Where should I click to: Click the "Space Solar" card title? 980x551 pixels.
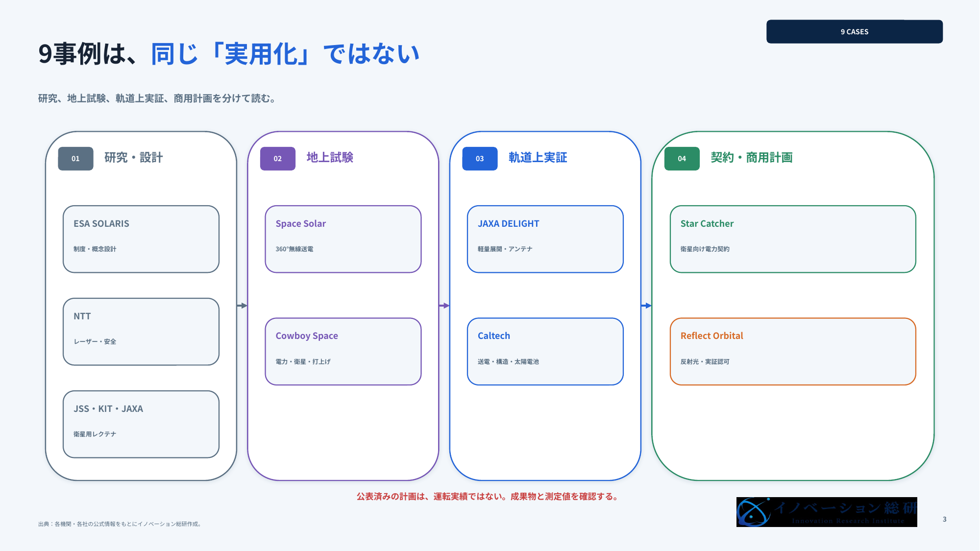click(x=301, y=224)
